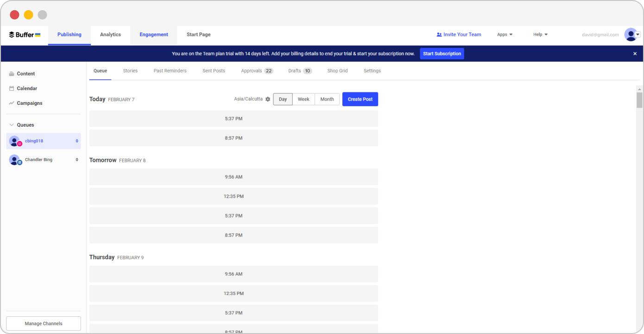Image resolution: width=644 pixels, height=334 pixels.
Task: Click the Content stack icon in sidebar
Action: [12, 74]
